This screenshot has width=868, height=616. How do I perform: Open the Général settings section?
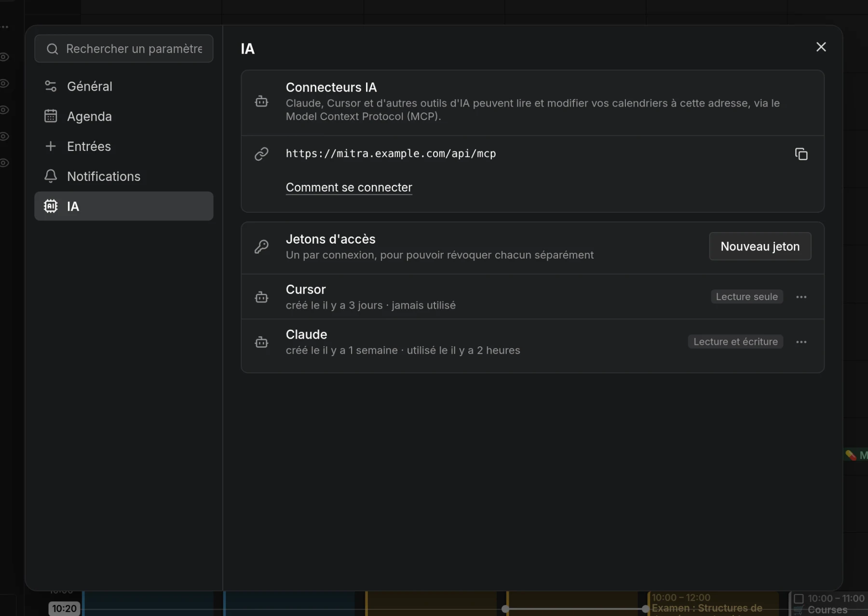(x=124, y=86)
